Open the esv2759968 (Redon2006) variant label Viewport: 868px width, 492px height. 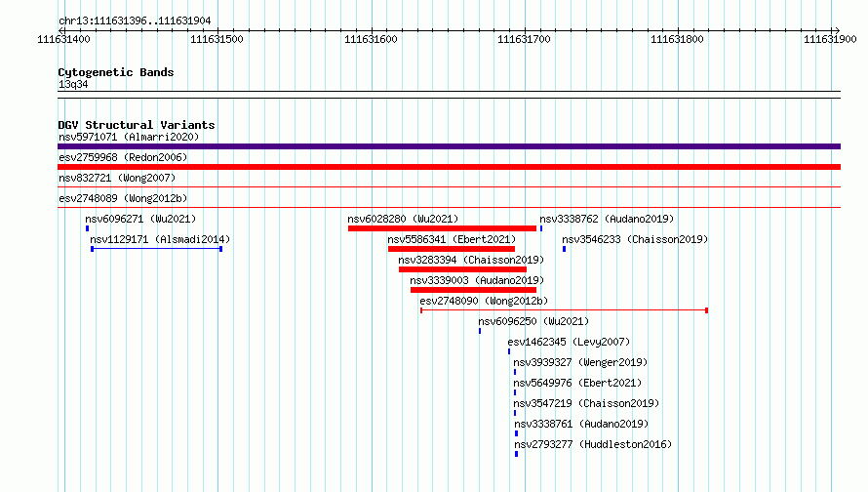(x=123, y=157)
